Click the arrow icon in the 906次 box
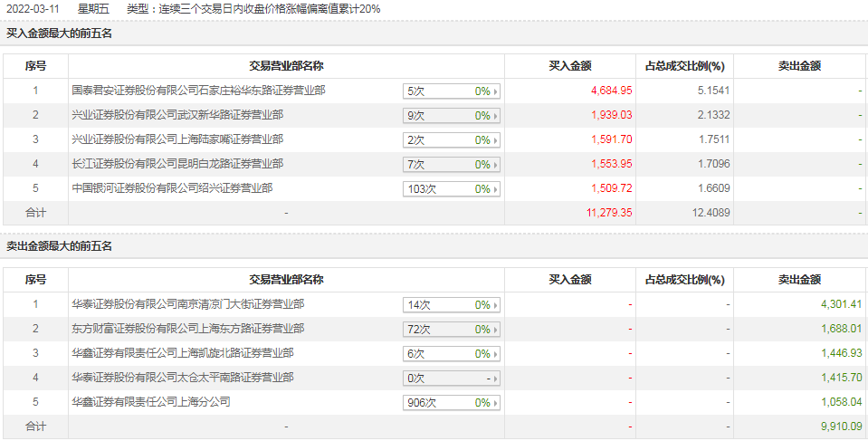 (495, 403)
